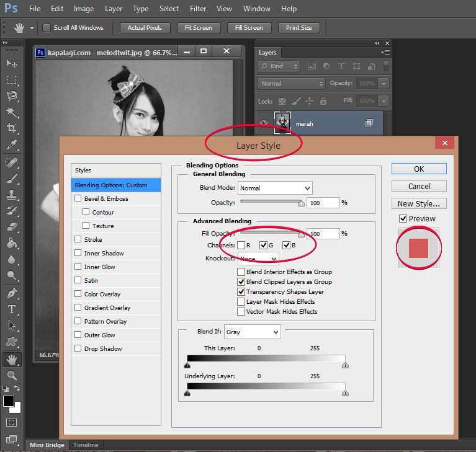Image resolution: width=476 pixels, height=452 pixels.
Task: Enable the R channel checkbox
Action: 241,245
